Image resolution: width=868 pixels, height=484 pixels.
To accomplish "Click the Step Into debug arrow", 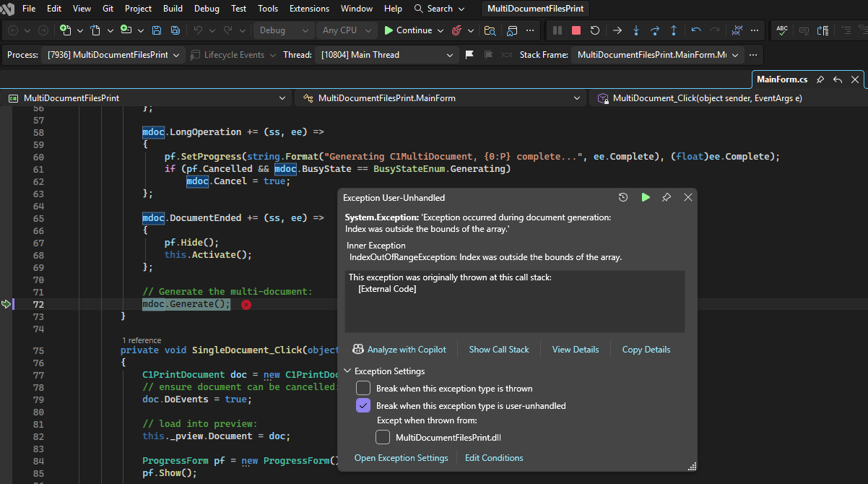I will (x=636, y=30).
